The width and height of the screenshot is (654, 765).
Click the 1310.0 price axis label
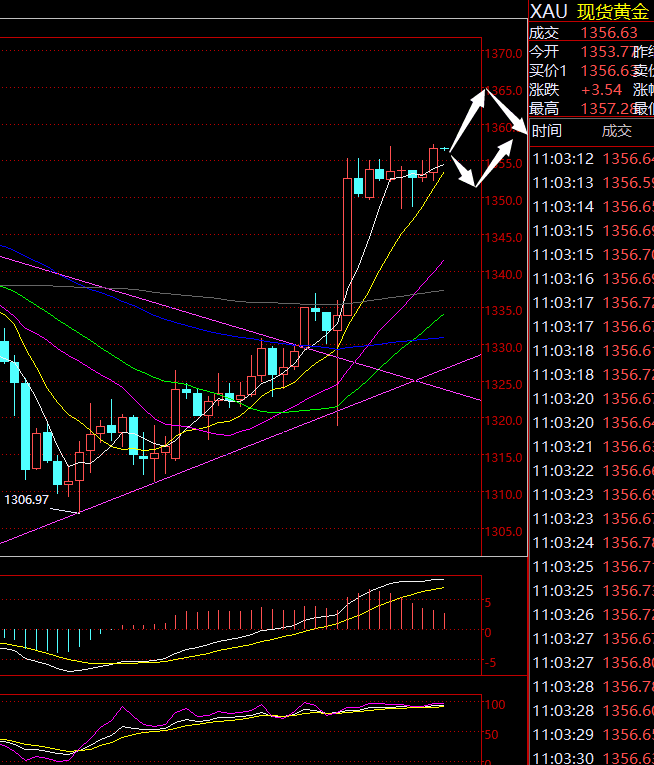tap(503, 494)
